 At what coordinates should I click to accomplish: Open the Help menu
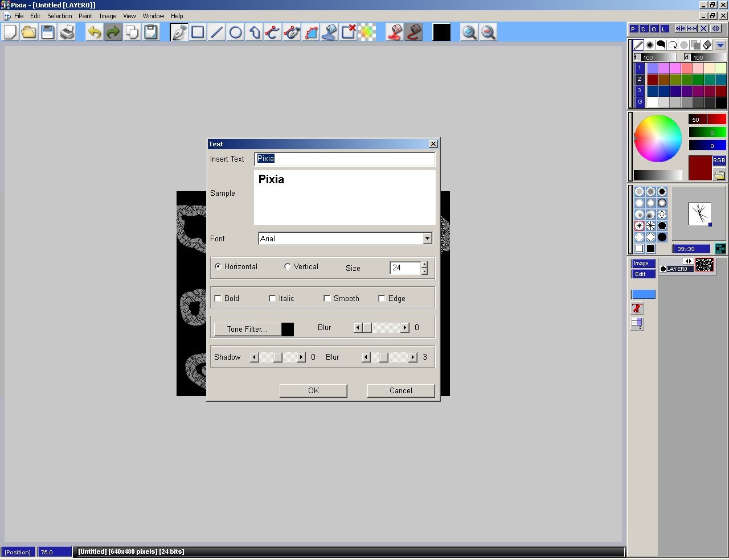pos(177,16)
